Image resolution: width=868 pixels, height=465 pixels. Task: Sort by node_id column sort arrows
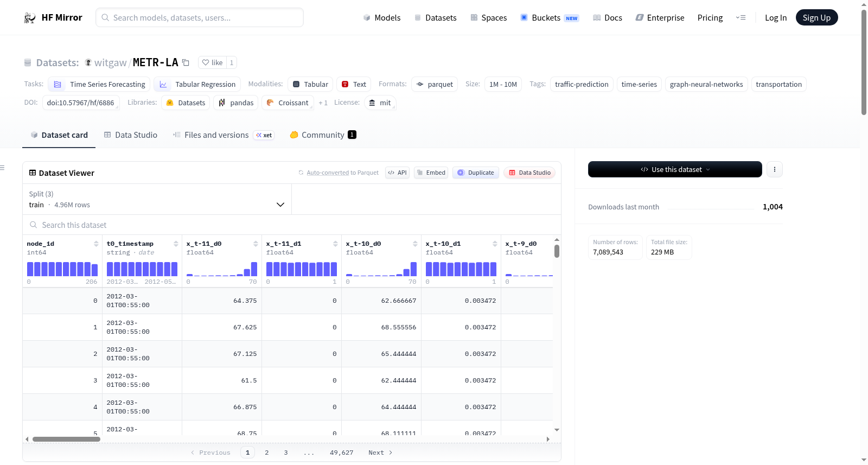pos(96,244)
